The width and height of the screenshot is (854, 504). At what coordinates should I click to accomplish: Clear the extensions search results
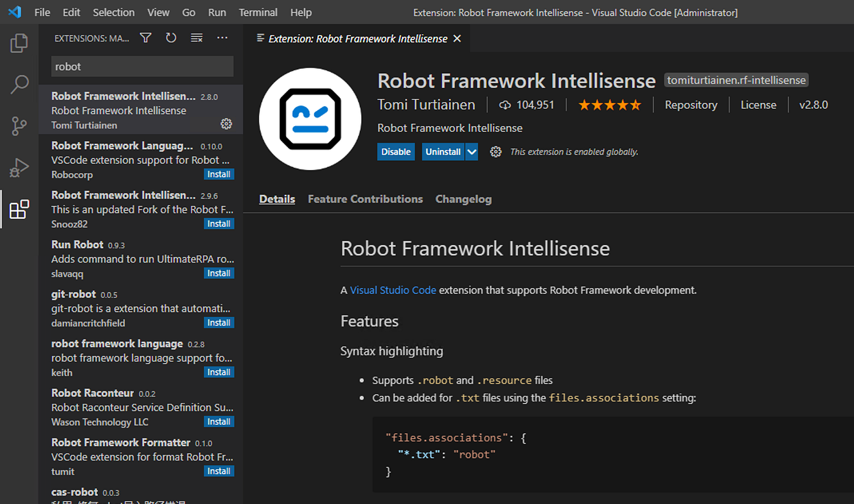196,37
